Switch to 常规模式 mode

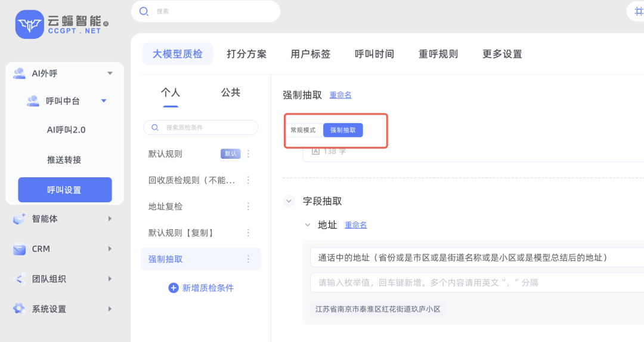point(303,130)
